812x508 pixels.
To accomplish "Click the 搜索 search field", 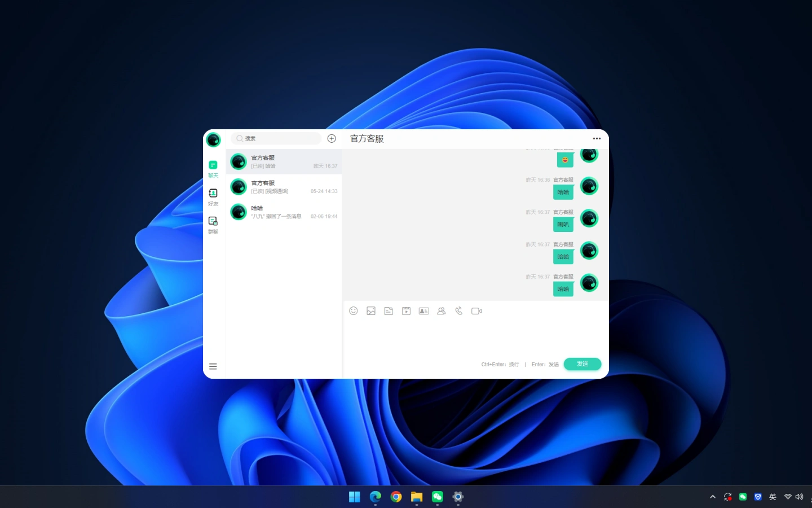I will point(276,138).
